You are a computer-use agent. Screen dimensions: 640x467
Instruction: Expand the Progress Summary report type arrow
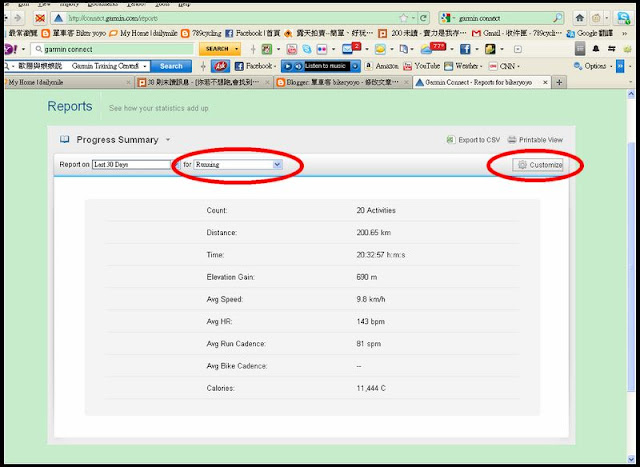(168, 140)
